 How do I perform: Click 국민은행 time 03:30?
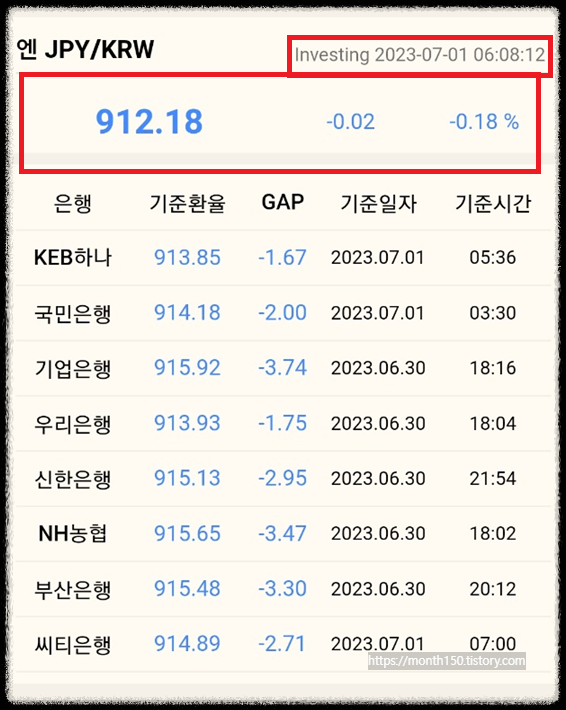point(493,313)
